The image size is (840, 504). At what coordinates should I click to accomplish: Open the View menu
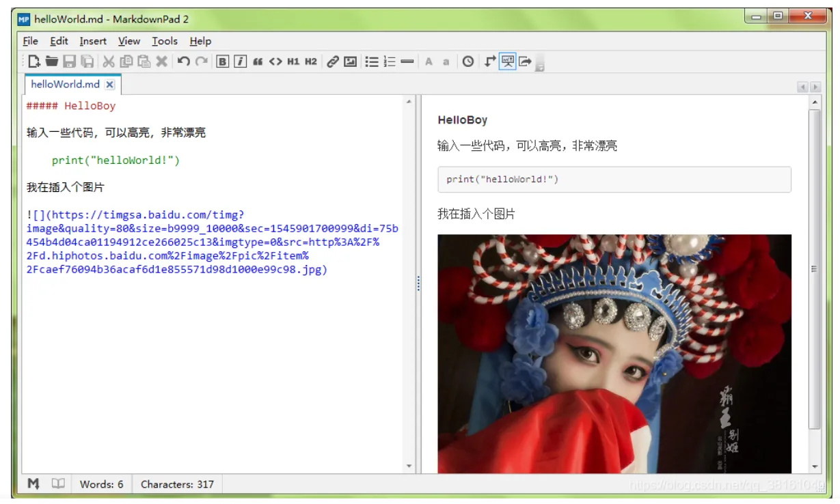coord(129,41)
